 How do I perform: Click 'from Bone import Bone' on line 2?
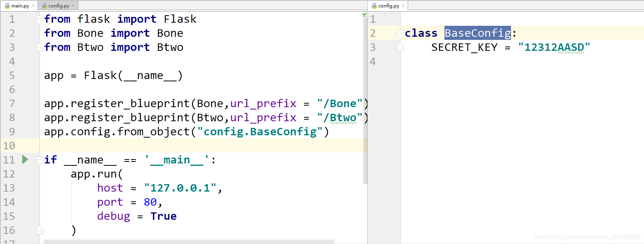(x=113, y=33)
